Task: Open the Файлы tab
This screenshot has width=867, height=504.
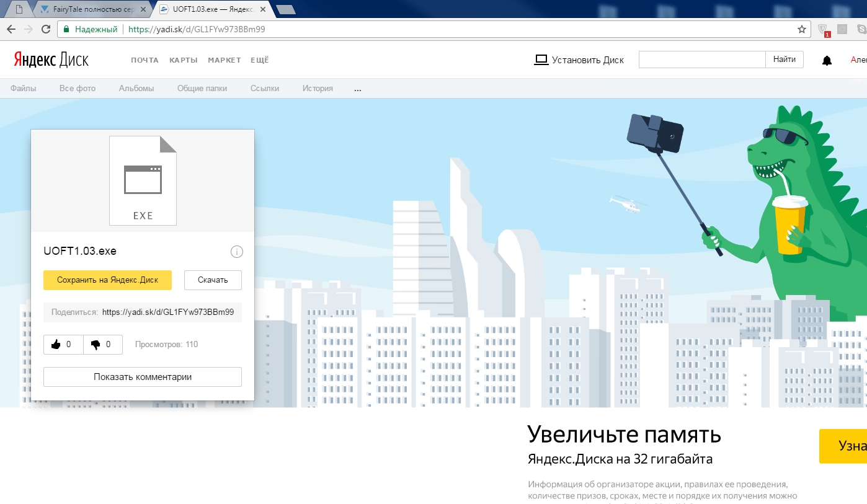Action: click(24, 89)
